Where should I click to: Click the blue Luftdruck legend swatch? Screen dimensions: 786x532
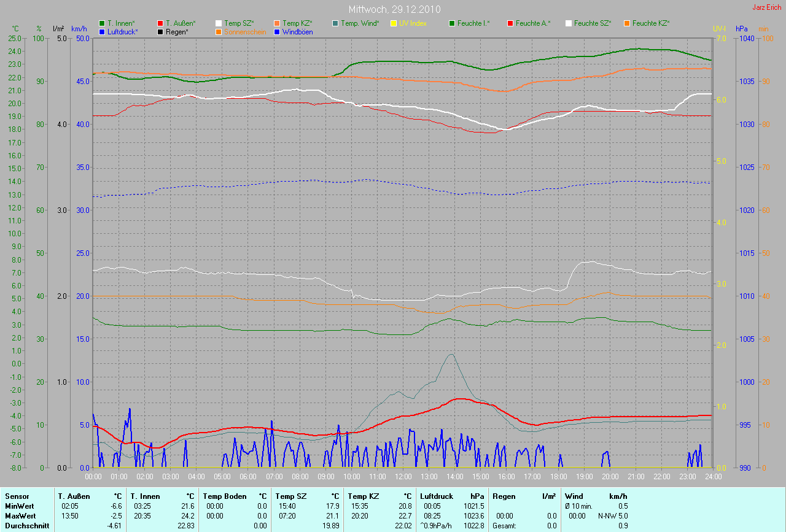coord(102,31)
